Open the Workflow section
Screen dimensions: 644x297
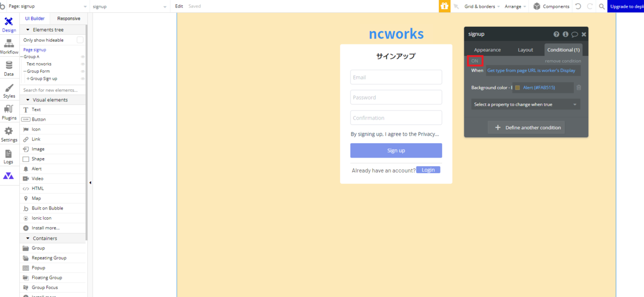click(9, 47)
